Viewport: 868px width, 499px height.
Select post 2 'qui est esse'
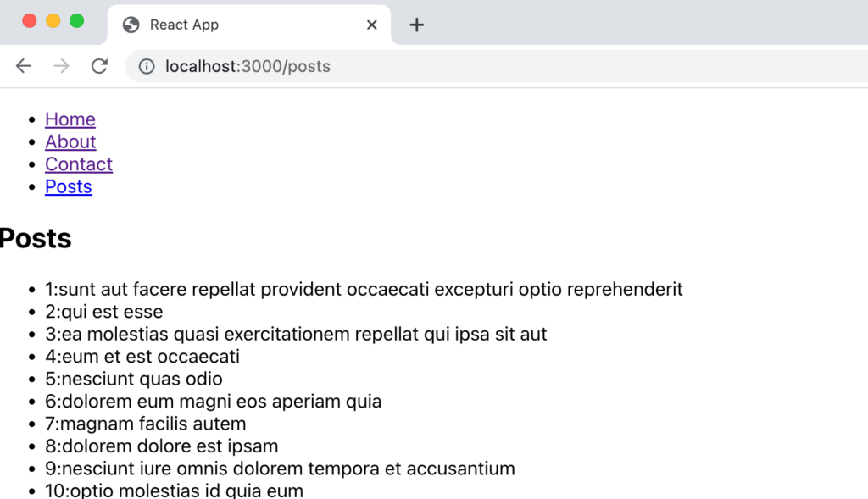coord(103,311)
